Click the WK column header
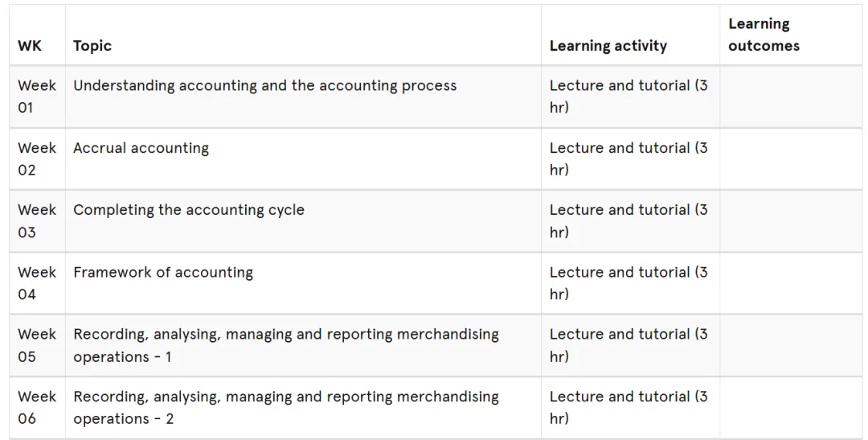 pos(30,45)
